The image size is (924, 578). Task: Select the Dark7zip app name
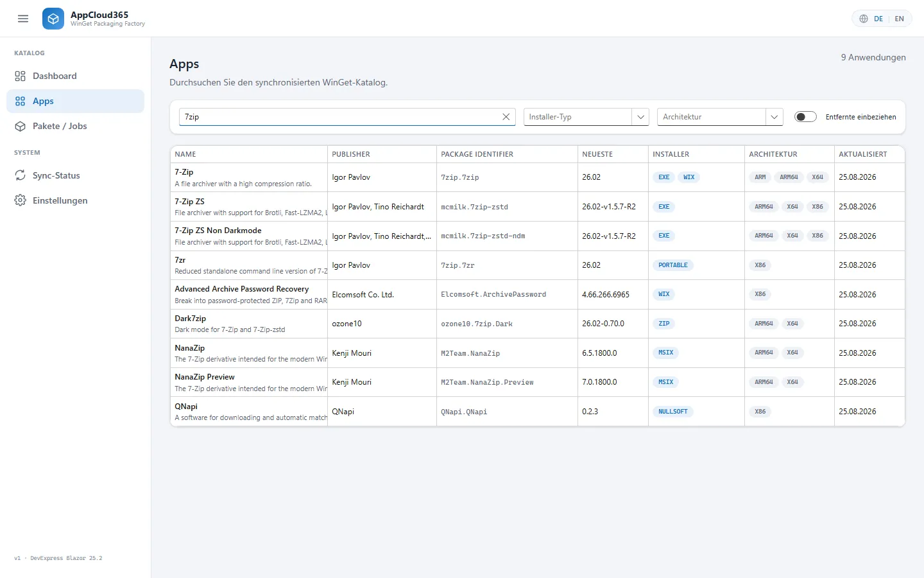(x=191, y=319)
